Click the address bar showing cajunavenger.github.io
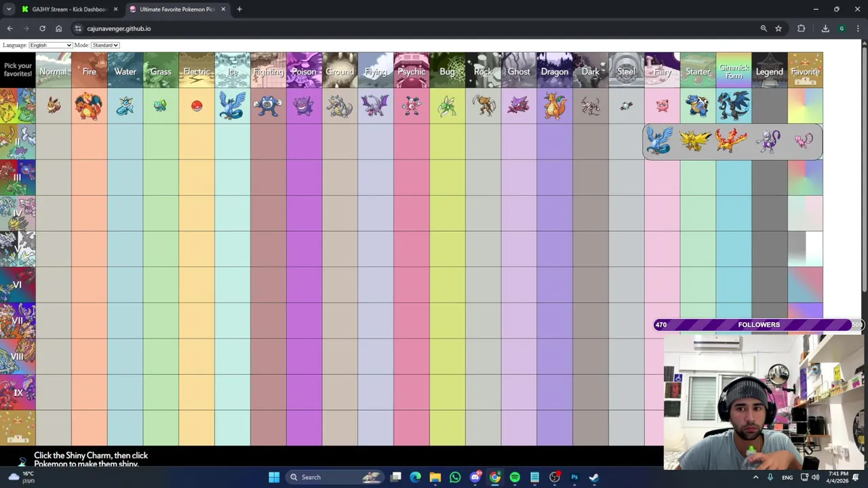This screenshot has height=488, width=868. point(414,28)
